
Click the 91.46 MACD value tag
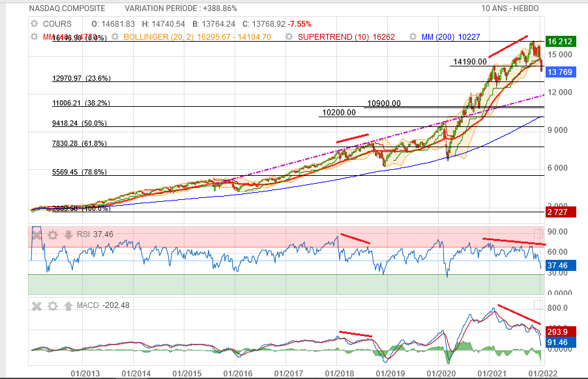tap(560, 343)
